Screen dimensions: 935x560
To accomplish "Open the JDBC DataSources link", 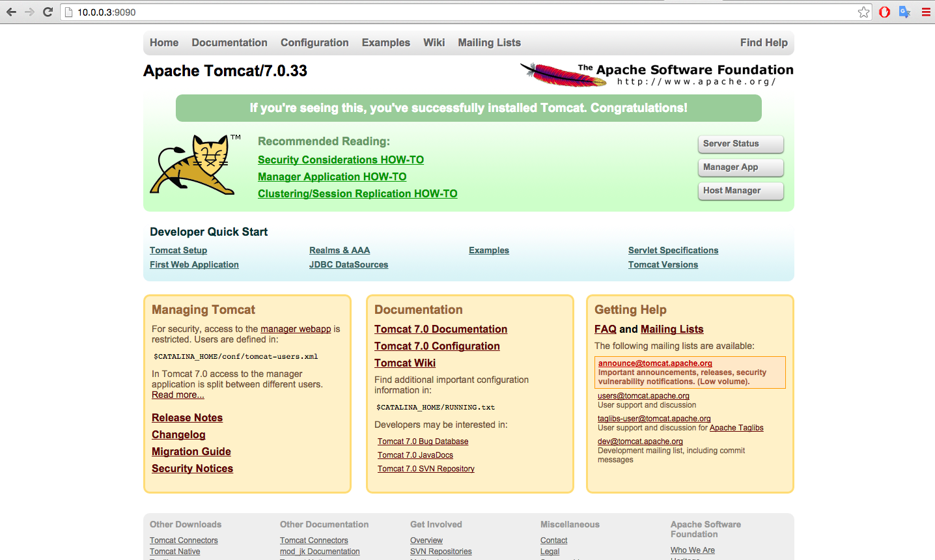I will pyautogui.click(x=348, y=264).
